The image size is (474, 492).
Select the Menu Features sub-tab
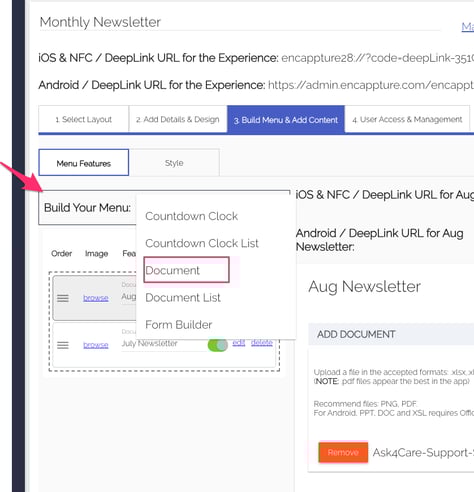(84, 163)
